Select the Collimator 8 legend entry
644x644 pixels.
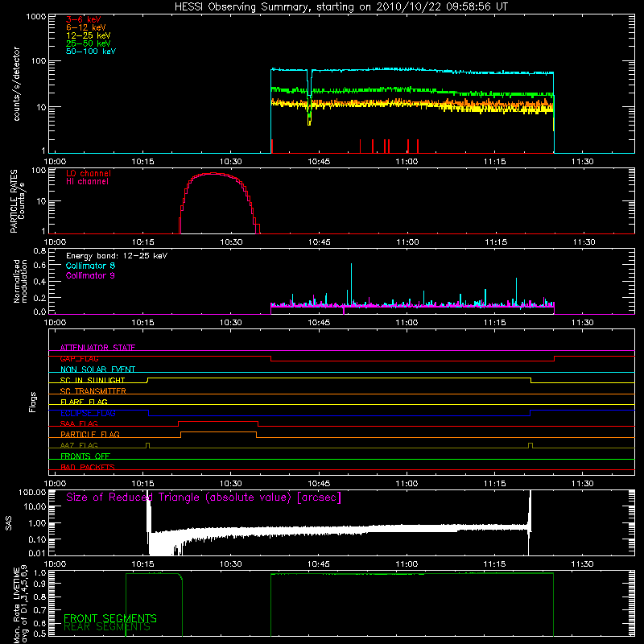(x=90, y=266)
